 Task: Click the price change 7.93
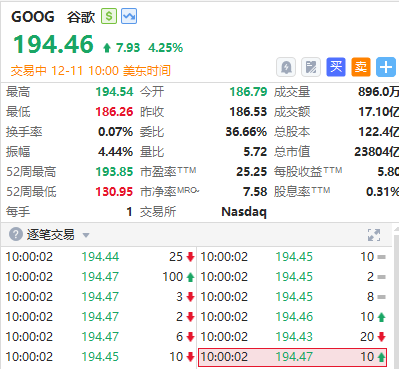(128, 48)
